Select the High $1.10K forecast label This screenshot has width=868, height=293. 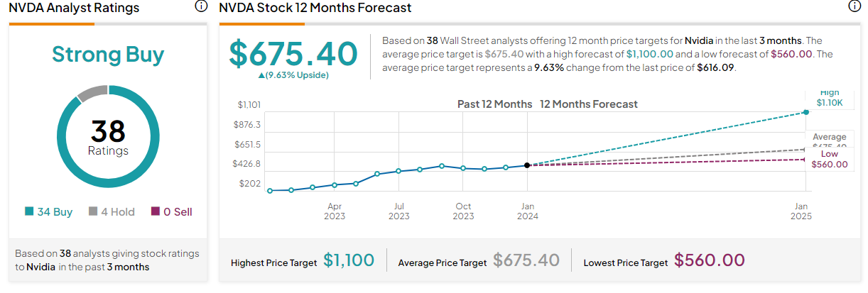coord(829,98)
